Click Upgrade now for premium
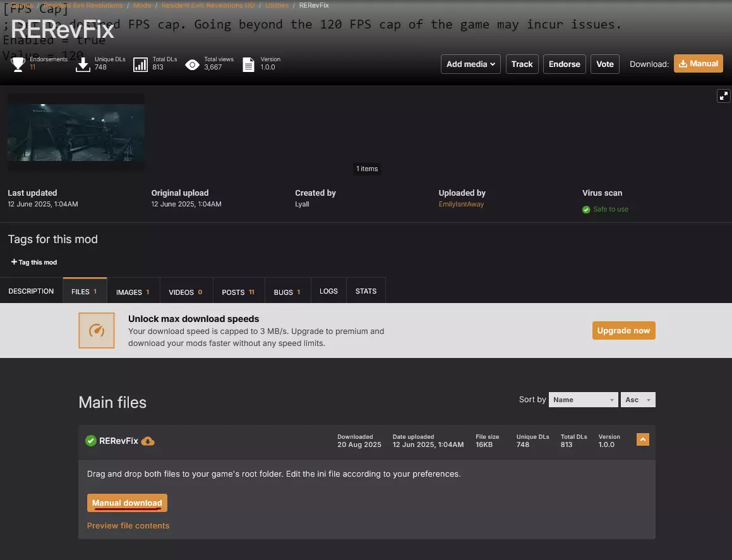 point(624,330)
